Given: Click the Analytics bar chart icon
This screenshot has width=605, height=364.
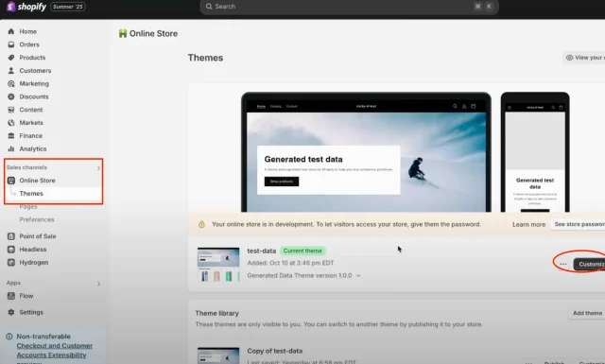Looking at the screenshot, I should (11, 149).
